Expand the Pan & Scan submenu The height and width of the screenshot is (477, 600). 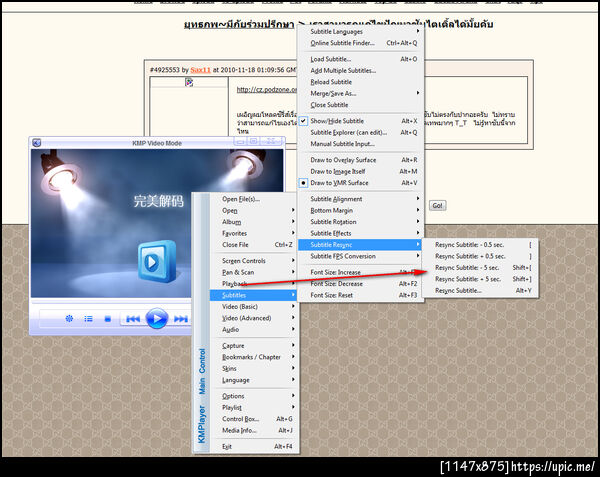pos(253,272)
